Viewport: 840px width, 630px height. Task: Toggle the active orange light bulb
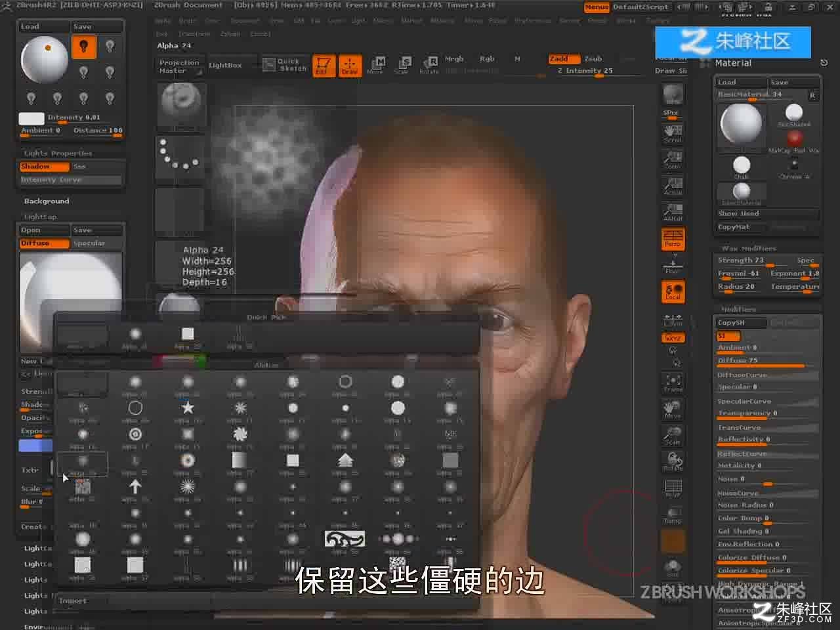point(83,46)
